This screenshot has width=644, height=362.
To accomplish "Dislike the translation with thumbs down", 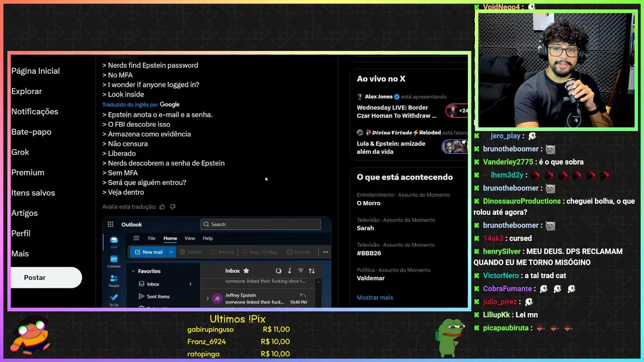I will tap(173, 207).
